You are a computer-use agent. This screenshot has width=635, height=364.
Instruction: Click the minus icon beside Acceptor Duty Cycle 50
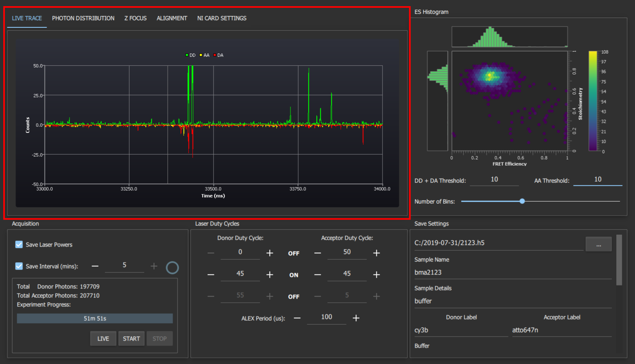317,253
